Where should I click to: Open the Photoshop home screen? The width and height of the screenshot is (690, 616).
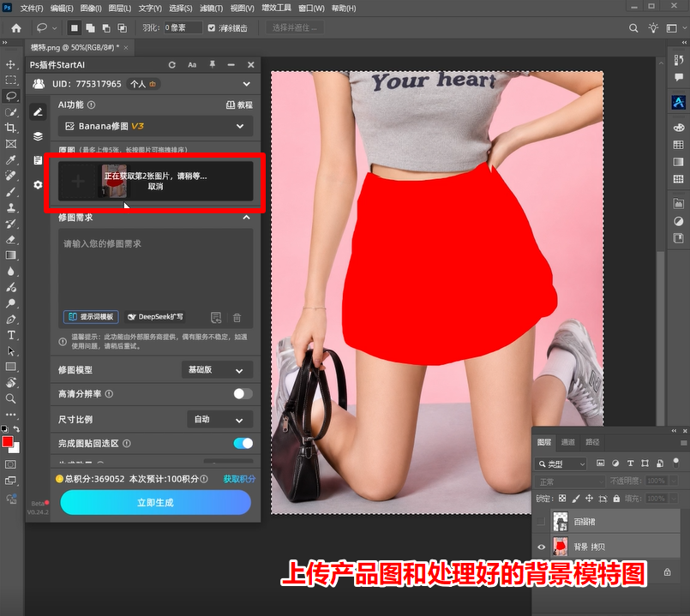16,28
